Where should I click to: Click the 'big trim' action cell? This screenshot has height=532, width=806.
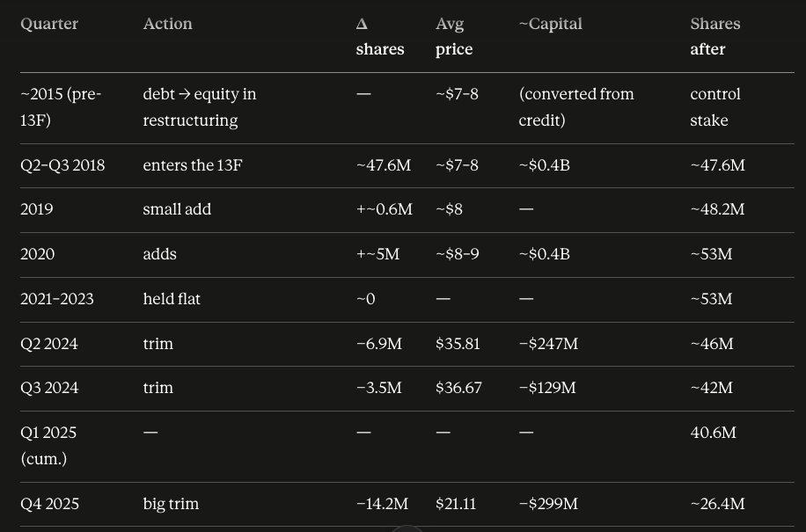click(x=171, y=504)
